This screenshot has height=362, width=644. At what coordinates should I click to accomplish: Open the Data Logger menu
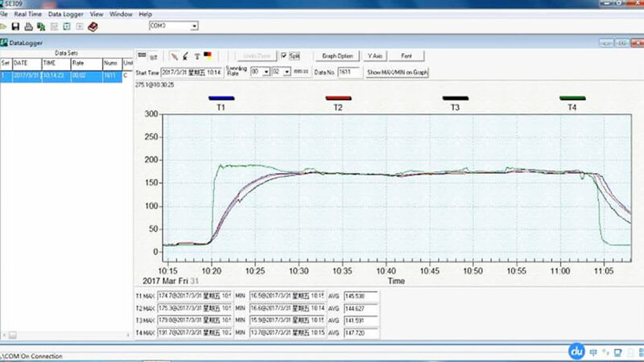click(x=65, y=14)
